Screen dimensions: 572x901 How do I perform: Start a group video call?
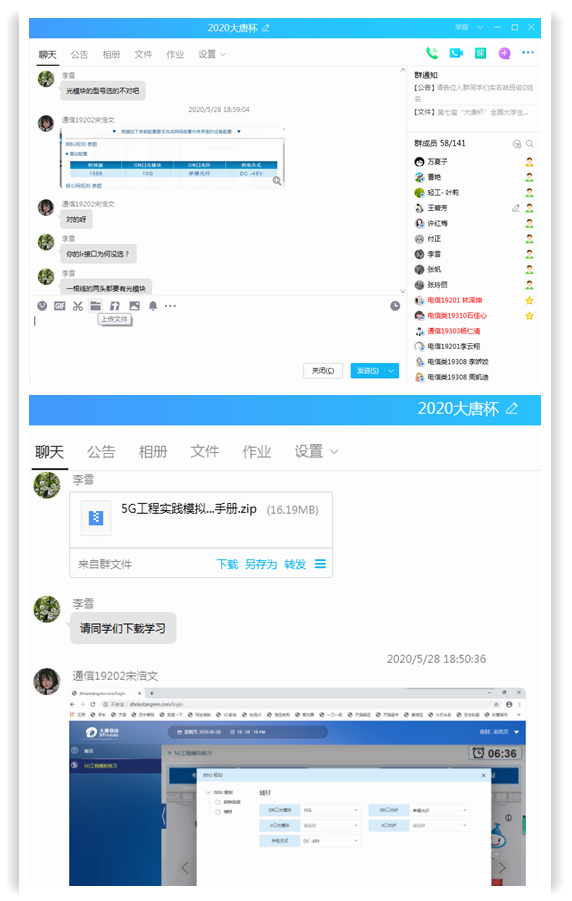point(456,53)
